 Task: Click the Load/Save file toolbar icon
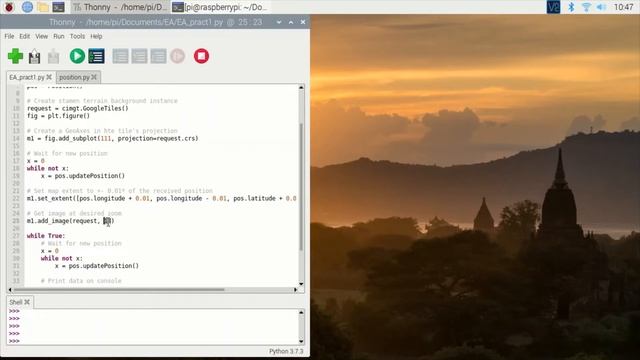click(x=34, y=56)
